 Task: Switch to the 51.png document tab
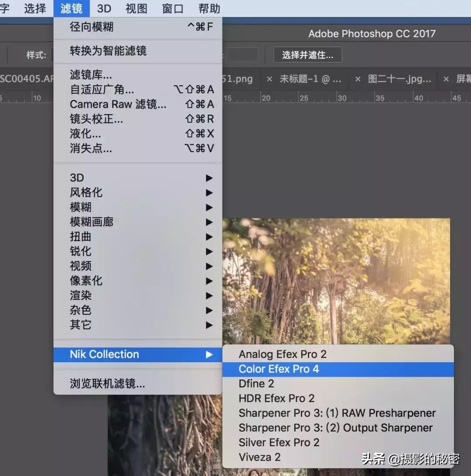pyautogui.click(x=239, y=79)
